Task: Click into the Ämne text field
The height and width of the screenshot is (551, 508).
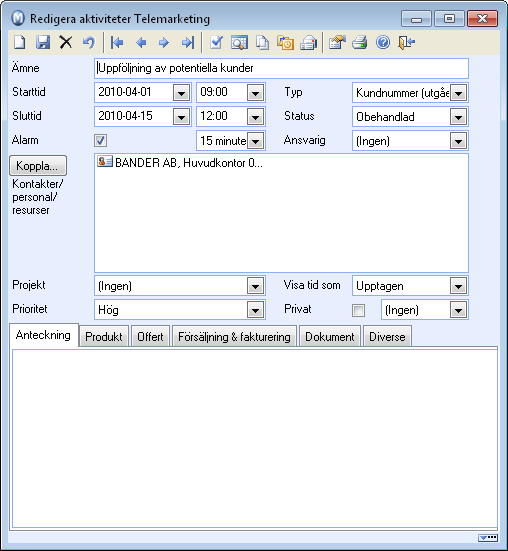Action: pos(281,68)
